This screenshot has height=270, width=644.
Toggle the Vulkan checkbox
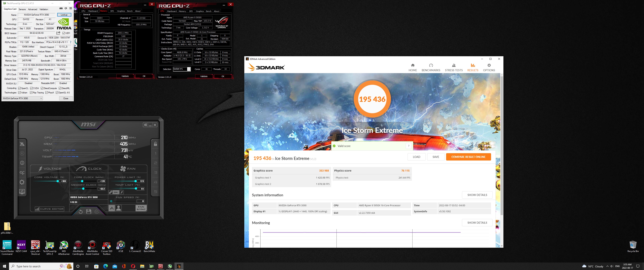point(19,92)
